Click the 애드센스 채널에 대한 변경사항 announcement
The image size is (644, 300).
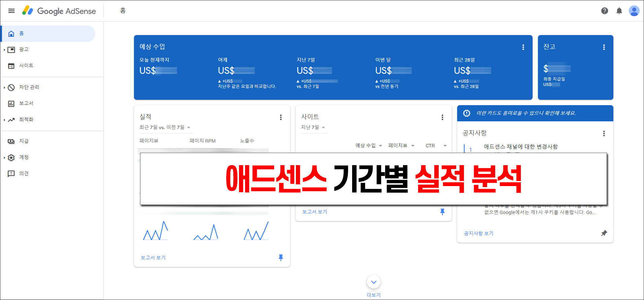pos(521,147)
